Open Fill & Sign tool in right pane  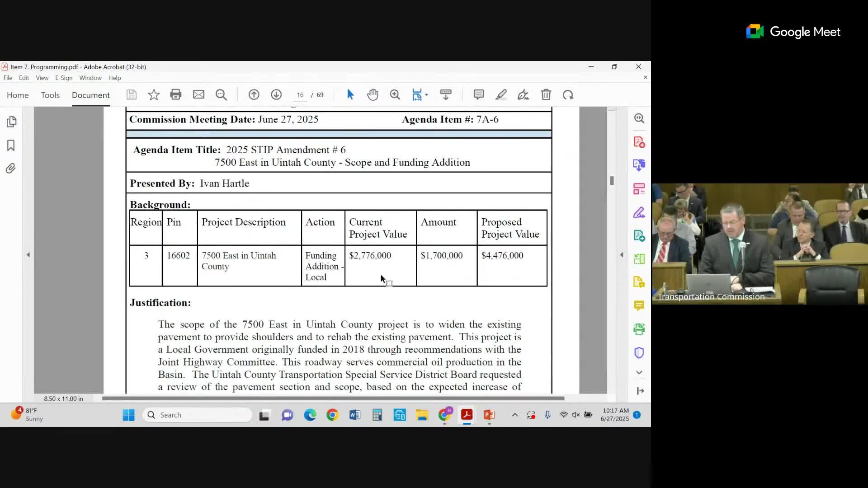pyautogui.click(x=639, y=212)
